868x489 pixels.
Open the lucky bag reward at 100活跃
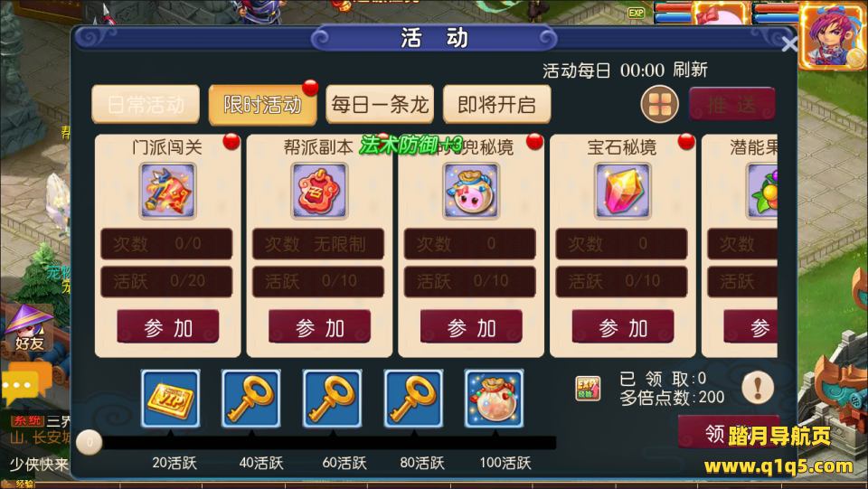pos(494,399)
